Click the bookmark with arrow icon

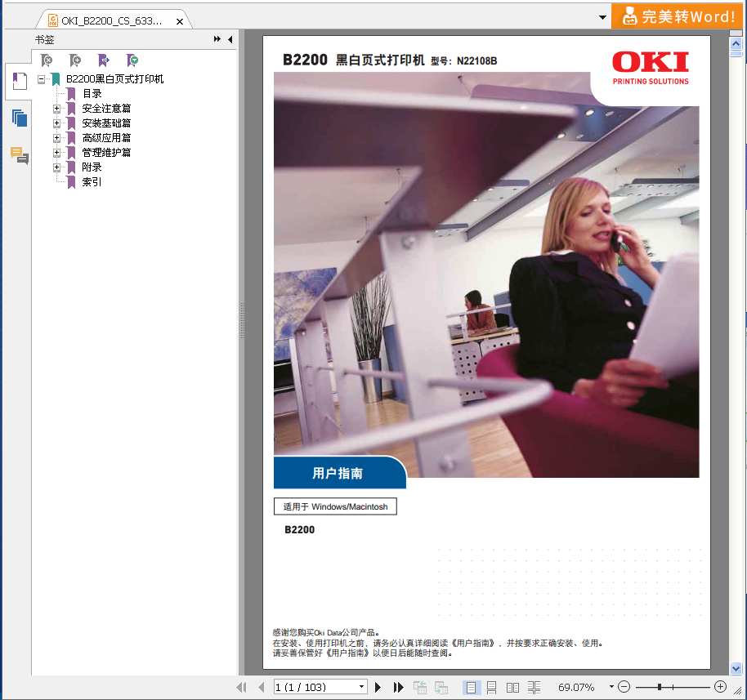103,60
